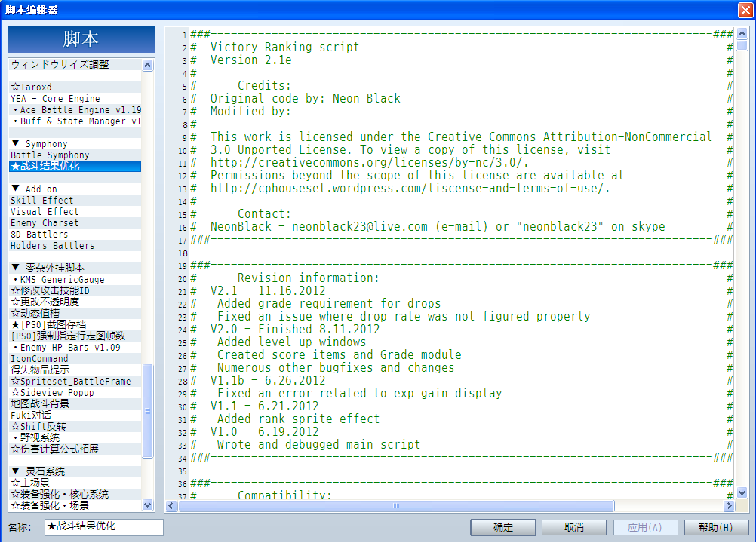Select the ☆修改攻击技能ID script

(75, 290)
